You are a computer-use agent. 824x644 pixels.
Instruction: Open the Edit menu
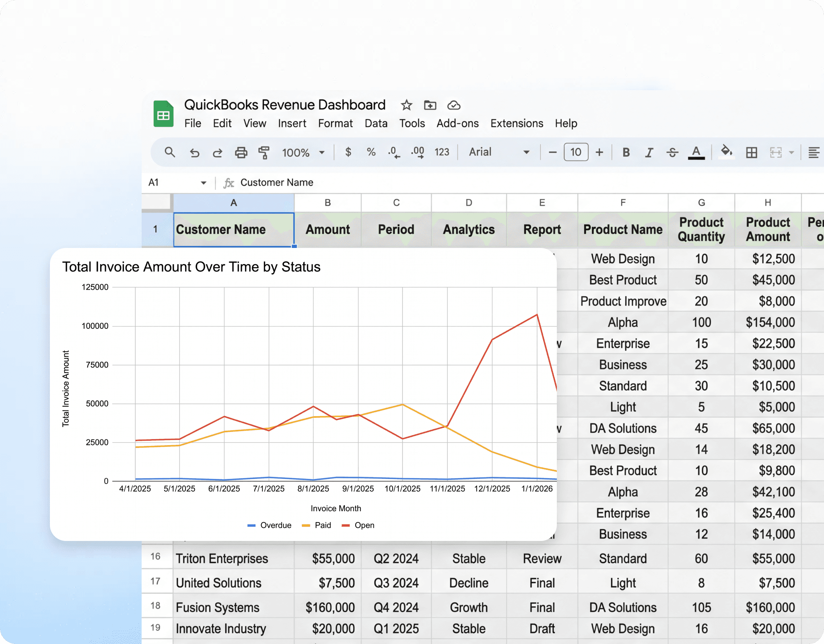222,123
